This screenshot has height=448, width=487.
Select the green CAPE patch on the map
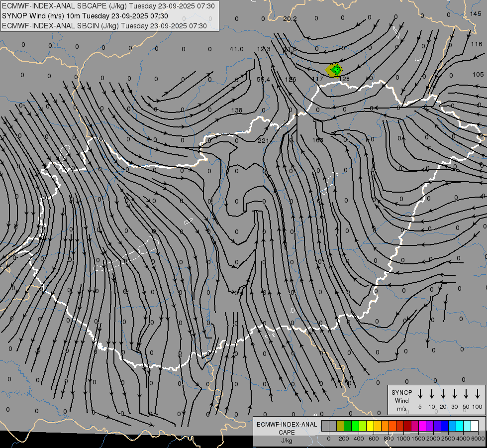(x=336, y=70)
